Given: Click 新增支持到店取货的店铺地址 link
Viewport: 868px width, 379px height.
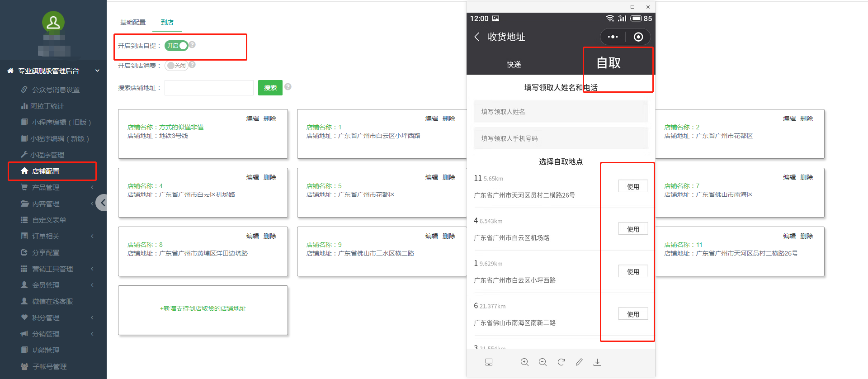Looking at the screenshot, I should click(x=203, y=308).
